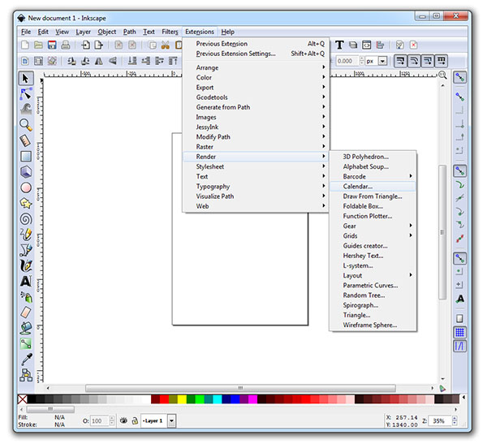Click the Open file folder icon
The image size is (487, 448).
pyautogui.click(x=38, y=45)
